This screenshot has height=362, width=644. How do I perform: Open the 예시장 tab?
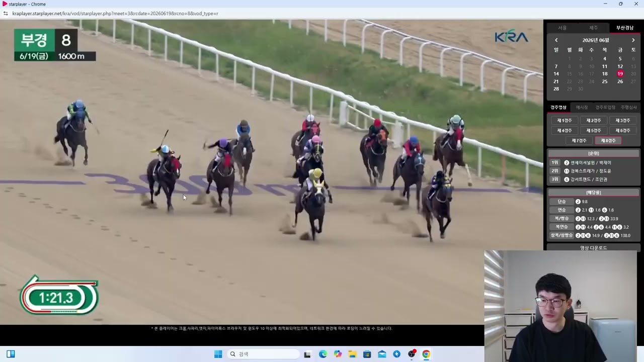click(x=582, y=107)
